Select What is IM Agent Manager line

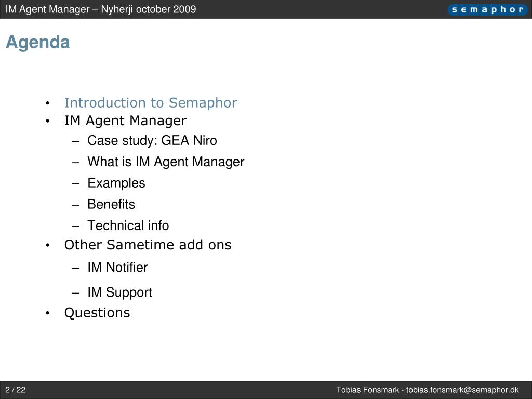coord(166,162)
